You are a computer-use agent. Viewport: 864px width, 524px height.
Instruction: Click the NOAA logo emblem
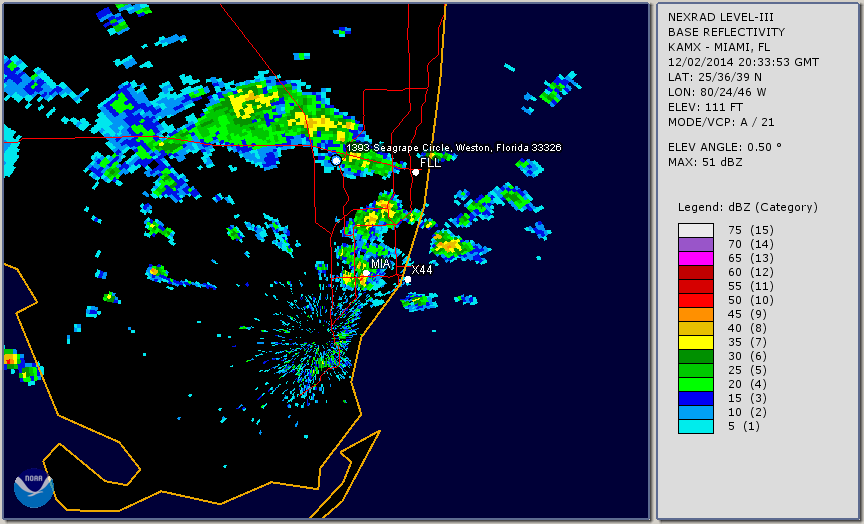tap(34, 488)
